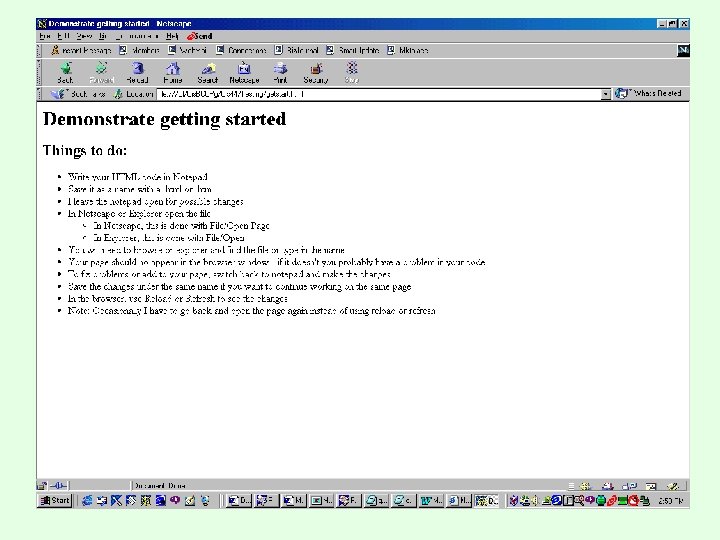Click the 'Save the changes under the same name' item
720x540 pixels.
[x=239, y=287]
